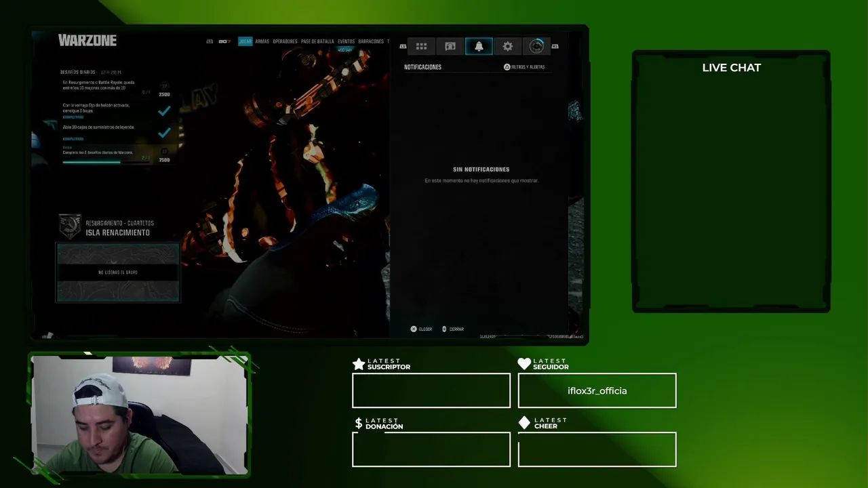Viewport: 868px width, 488px height.
Task: Click the No lideras el grupo map tile
Action: point(118,272)
